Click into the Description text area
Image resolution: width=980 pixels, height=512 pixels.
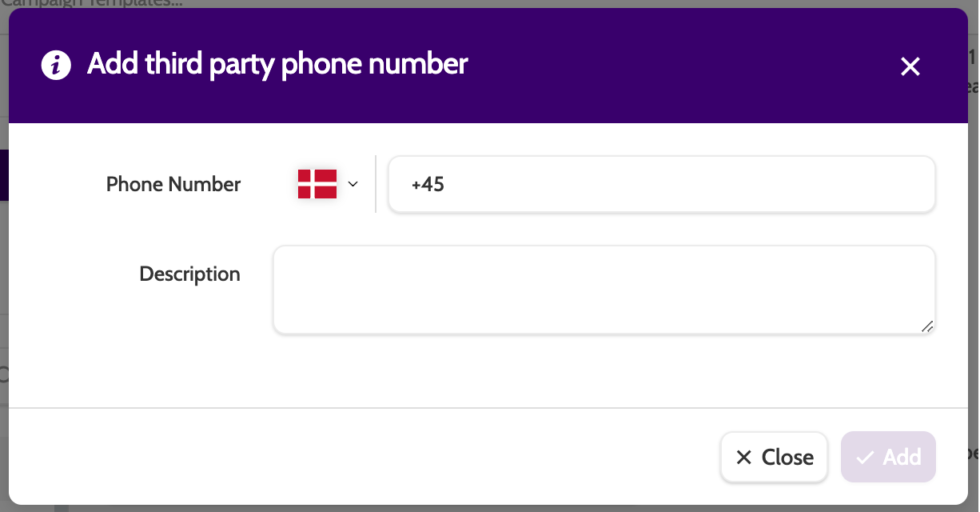pos(604,289)
